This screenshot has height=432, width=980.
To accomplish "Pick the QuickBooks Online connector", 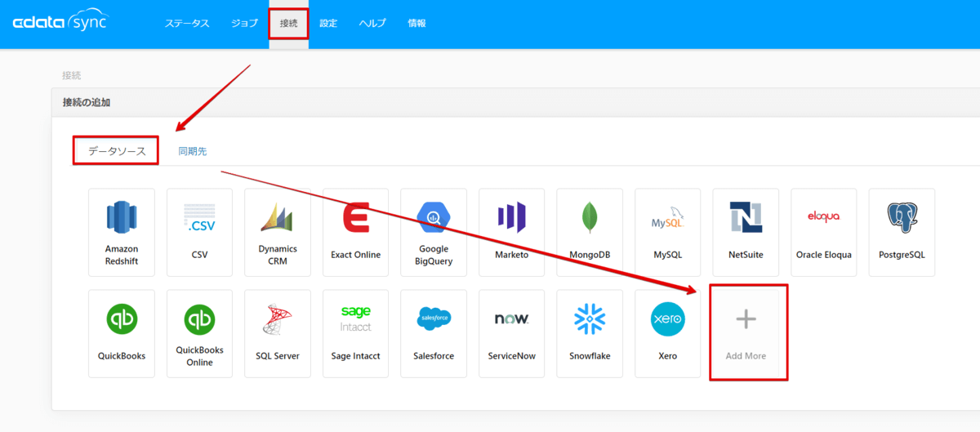I will point(199,333).
